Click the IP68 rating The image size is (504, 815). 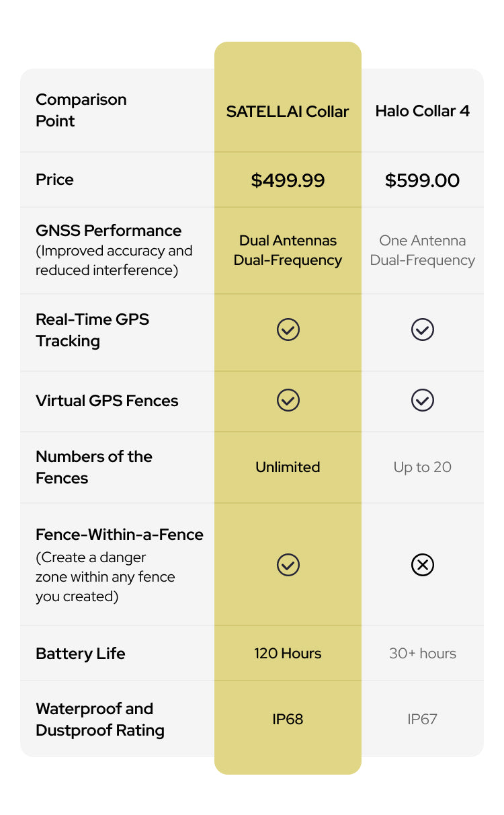click(x=288, y=719)
